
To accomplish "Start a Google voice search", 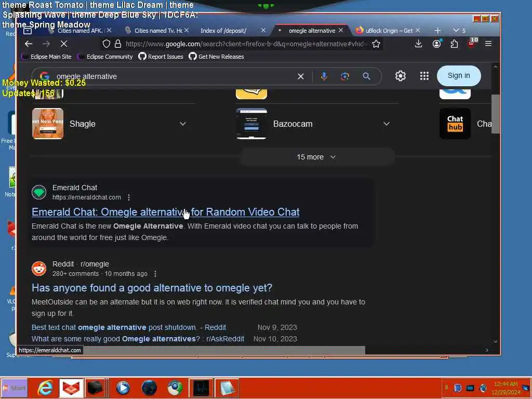I will 324,76.
